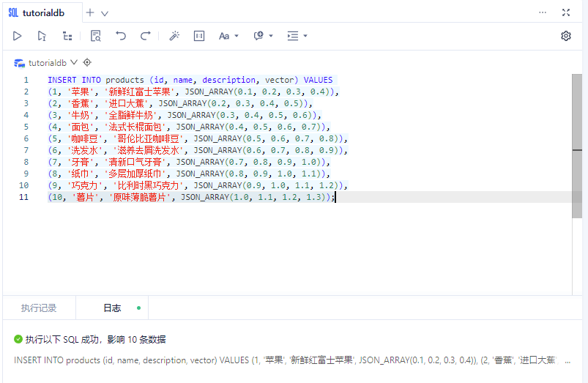Click the success message '执行以下 SQL 成功'
The height and width of the screenshot is (383, 588).
(62, 340)
